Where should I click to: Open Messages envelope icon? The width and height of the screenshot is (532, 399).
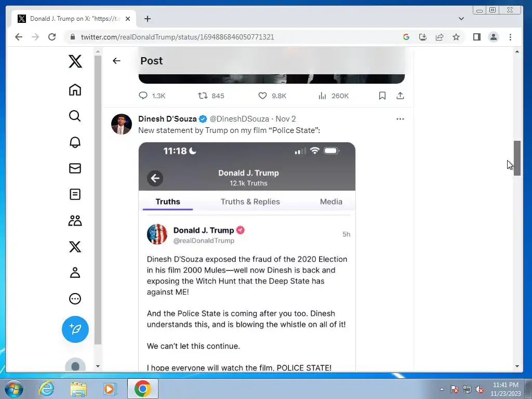point(75,168)
